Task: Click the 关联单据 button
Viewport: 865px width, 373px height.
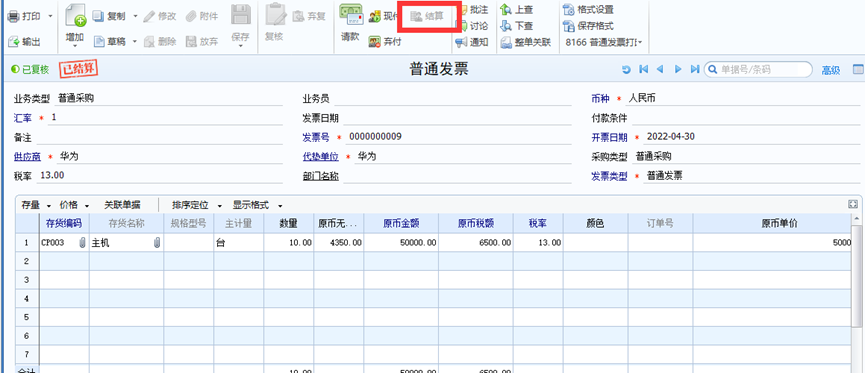Action: (x=122, y=205)
